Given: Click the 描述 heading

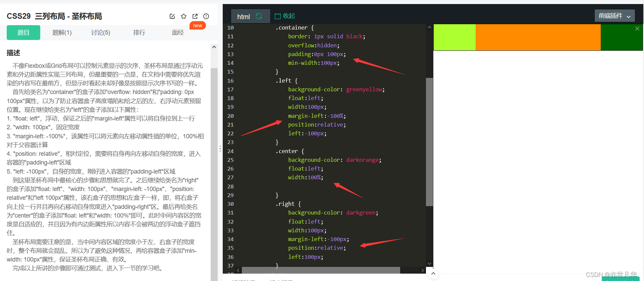Looking at the screenshot, I should (13, 53).
